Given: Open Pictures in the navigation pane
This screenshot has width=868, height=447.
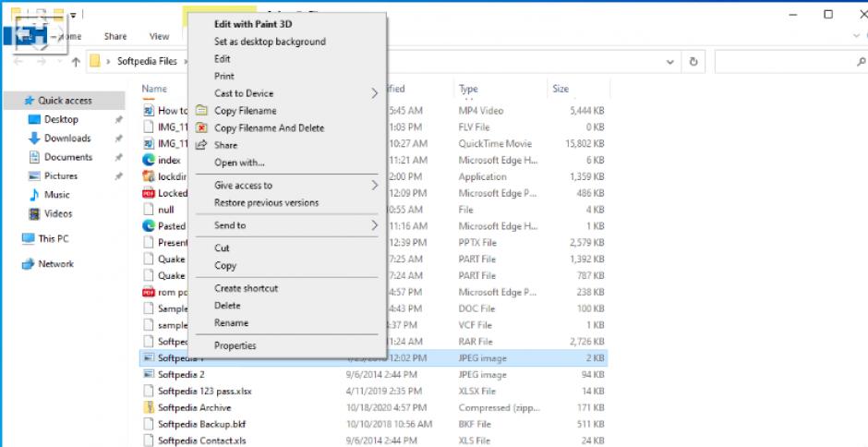Looking at the screenshot, I should [x=61, y=176].
